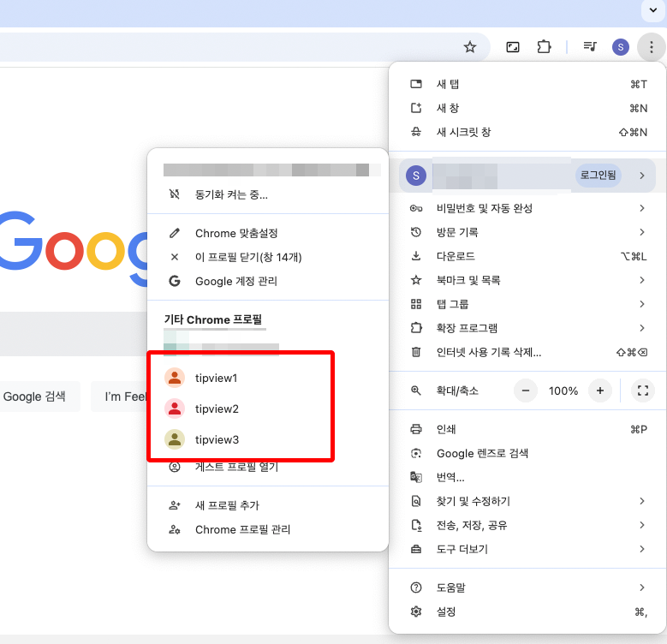This screenshot has height=644, width=667.
Task: Expand 탭 그룹 submenu arrow
Action: pos(642,304)
